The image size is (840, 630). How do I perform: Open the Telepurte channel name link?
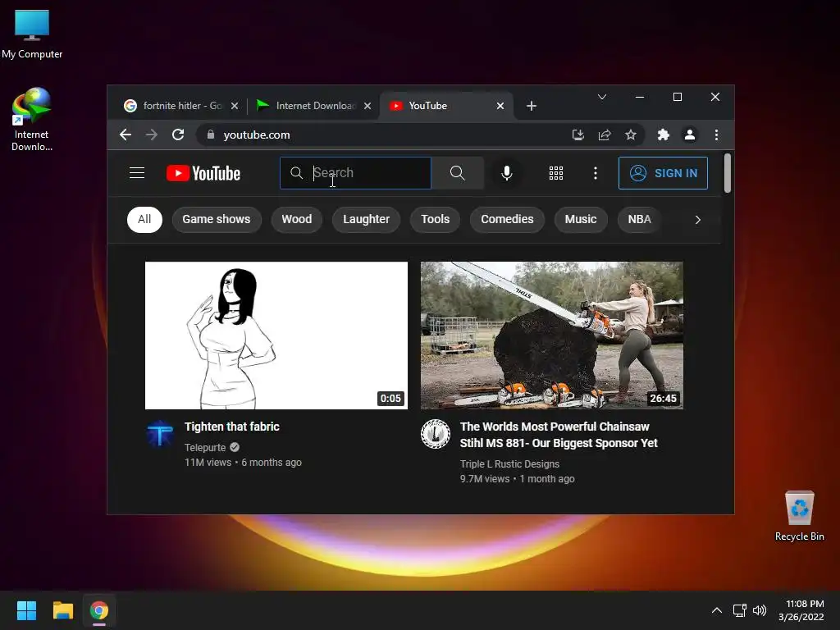click(x=205, y=447)
